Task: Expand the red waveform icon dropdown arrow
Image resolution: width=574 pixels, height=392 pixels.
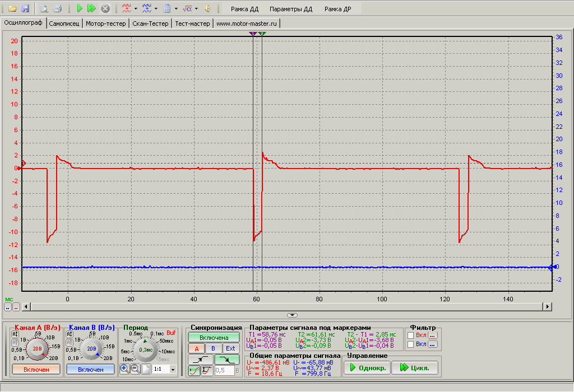Action: [x=136, y=8]
